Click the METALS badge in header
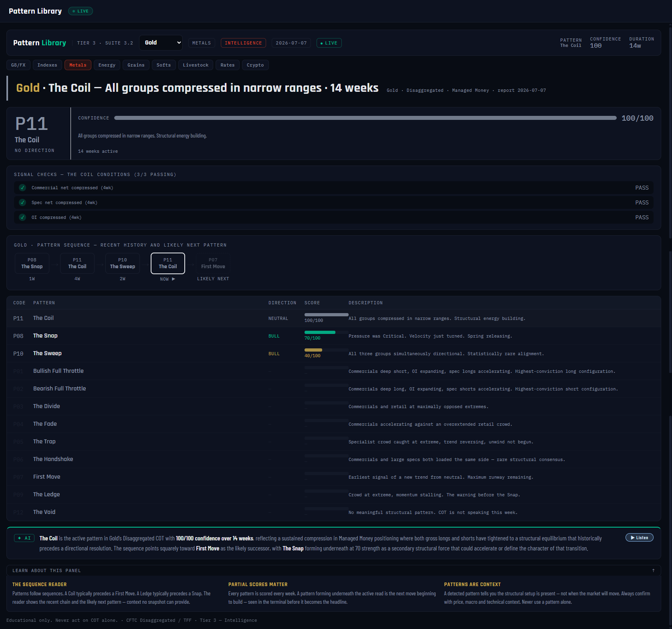The image size is (672, 629). click(202, 43)
